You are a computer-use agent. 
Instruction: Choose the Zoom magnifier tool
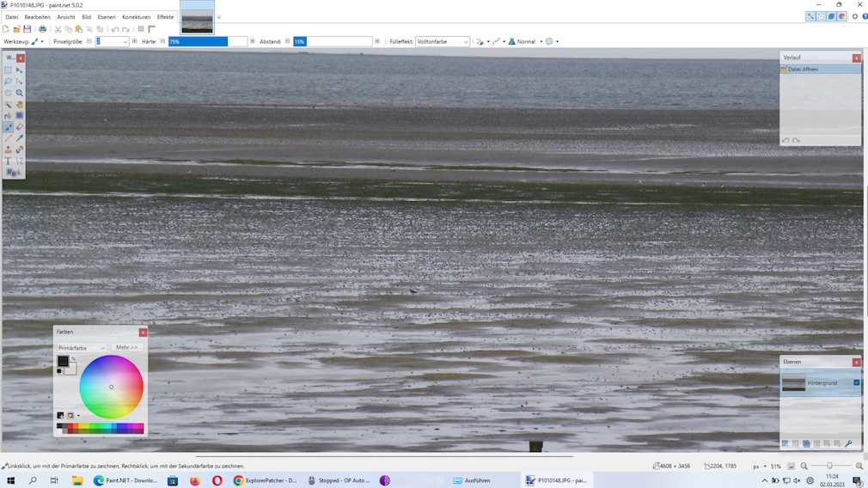click(x=20, y=93)
